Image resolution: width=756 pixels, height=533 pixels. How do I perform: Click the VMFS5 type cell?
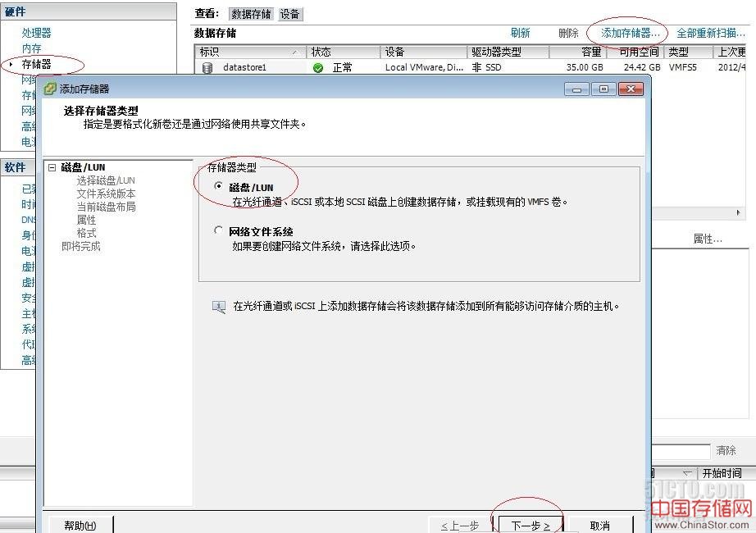[x=682, y=67]
